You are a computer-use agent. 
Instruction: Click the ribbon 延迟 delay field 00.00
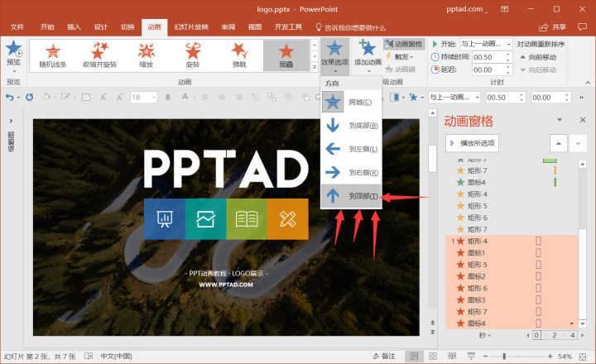[488, 70]
